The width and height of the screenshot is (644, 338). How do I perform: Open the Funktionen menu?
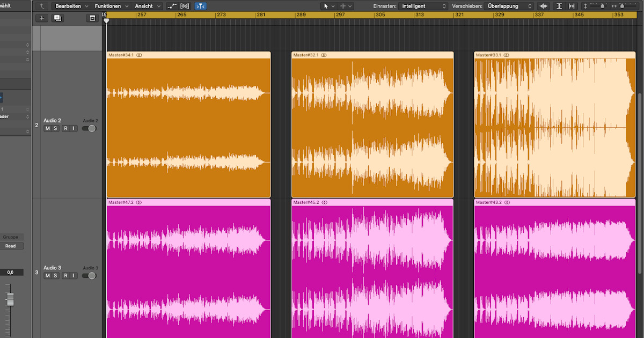[111, 6]
